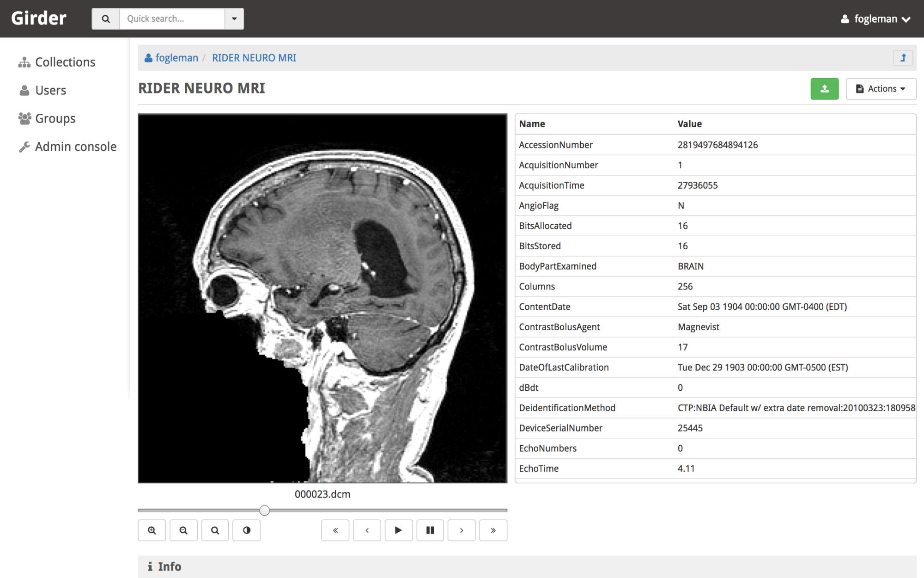Image resolution: width=924 pixels, height=578 pixels.
Task: Reset zoom with the plain magnifier button
Action: pyautogui.click(x=215, y=530)
